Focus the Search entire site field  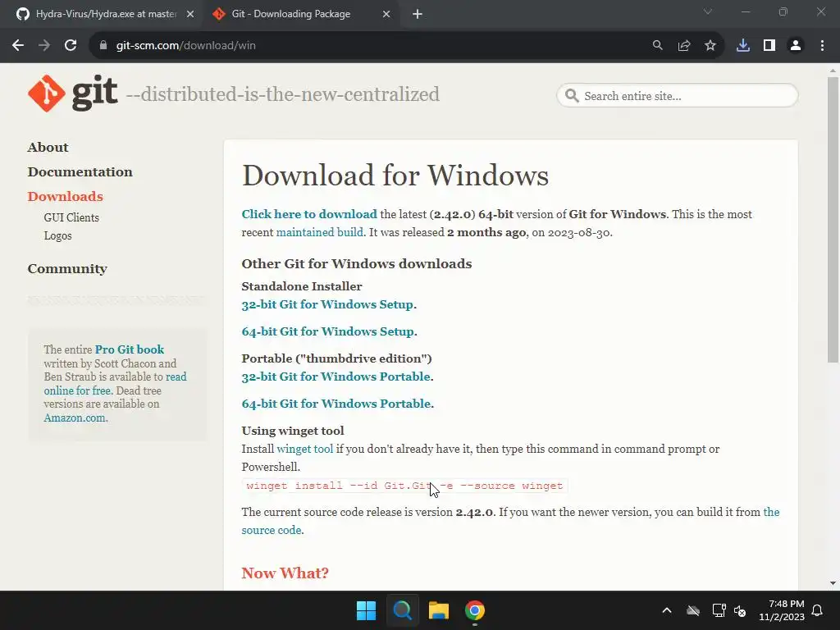[x=678, y=96]
